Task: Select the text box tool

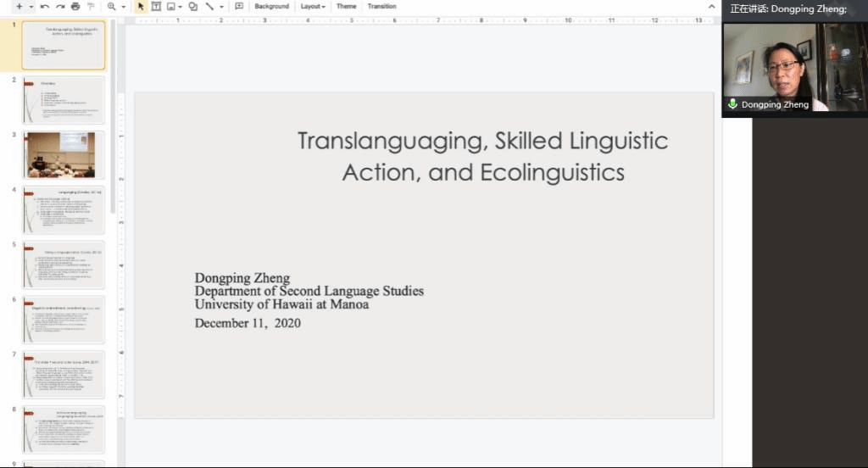Action: pos(156,6)
